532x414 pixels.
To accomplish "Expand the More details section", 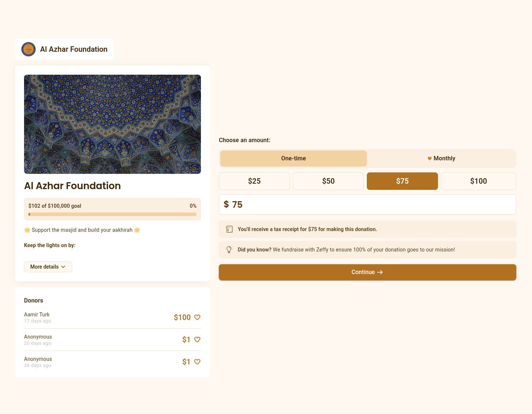I will [x=48, y=266].
